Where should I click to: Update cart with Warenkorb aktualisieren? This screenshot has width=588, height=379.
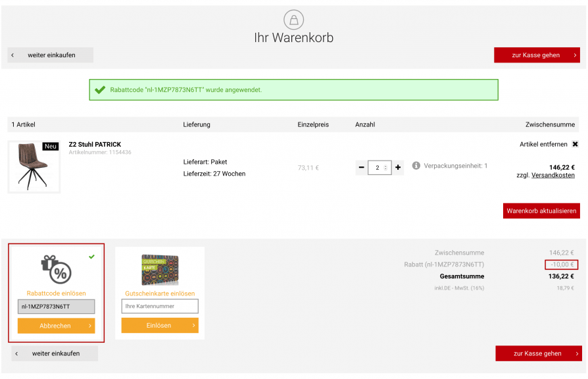(x=541, y=211)
